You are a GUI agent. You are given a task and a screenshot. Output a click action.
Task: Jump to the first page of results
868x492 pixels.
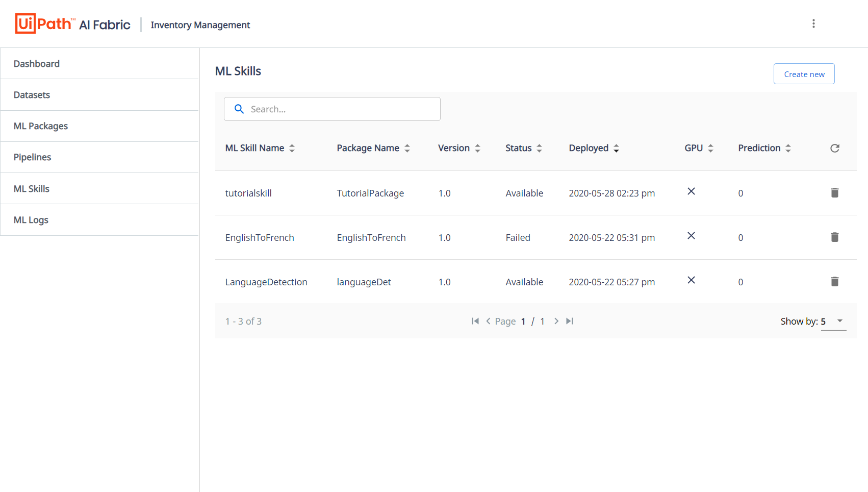point(475,321)
